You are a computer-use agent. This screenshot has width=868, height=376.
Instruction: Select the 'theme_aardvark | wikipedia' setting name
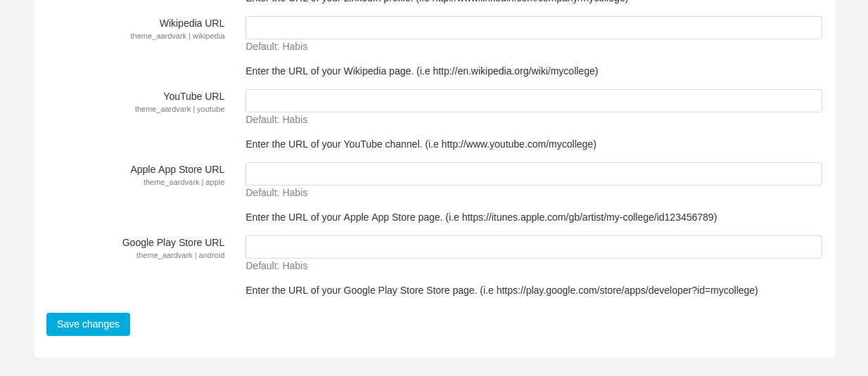coord(177,36)
